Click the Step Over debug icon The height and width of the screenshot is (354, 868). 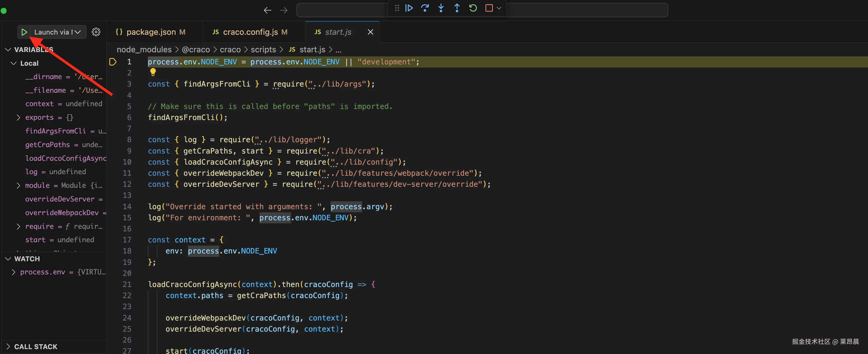(425, 8)
